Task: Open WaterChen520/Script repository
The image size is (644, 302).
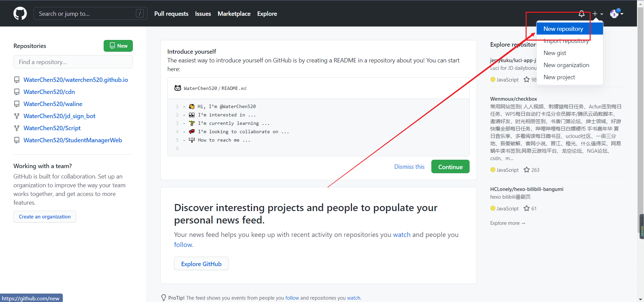Action: 52,128
